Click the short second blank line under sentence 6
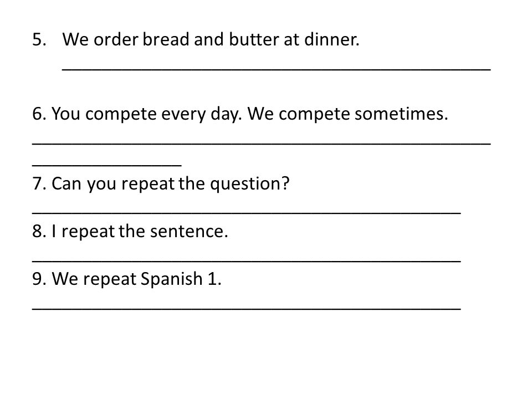 tap(107, 165)
